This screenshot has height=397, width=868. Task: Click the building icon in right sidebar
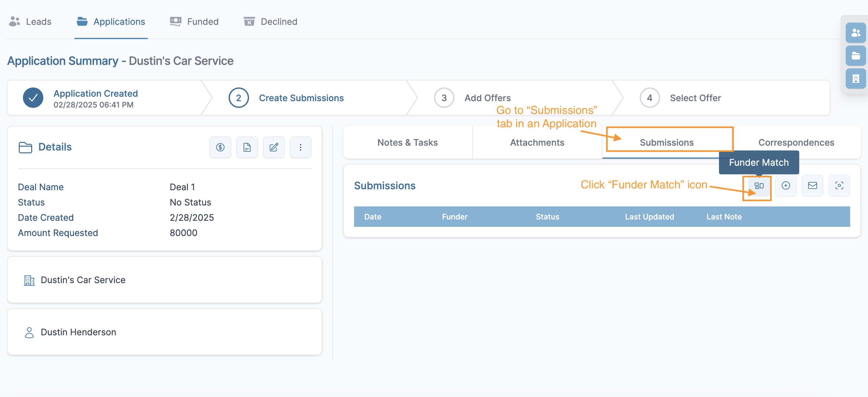pyautogui.click(x=855, y=79)
